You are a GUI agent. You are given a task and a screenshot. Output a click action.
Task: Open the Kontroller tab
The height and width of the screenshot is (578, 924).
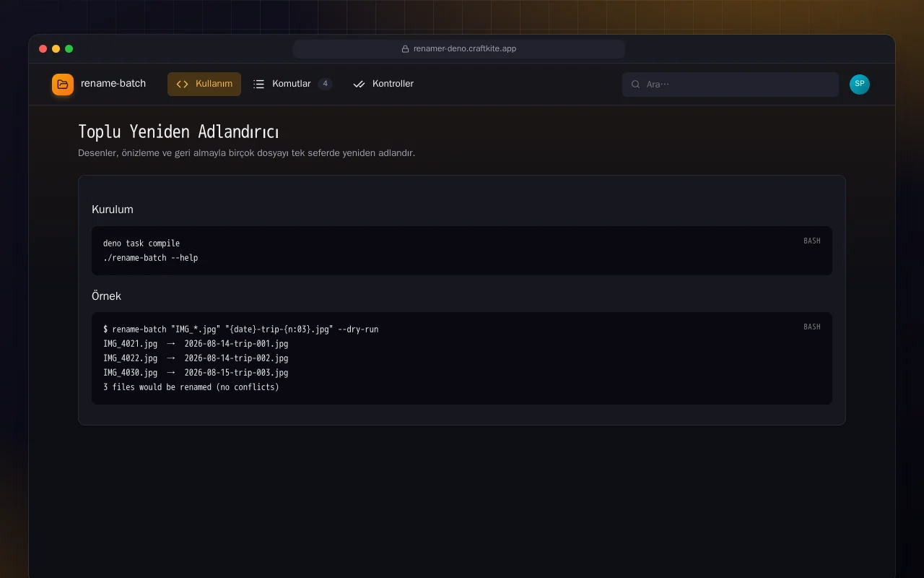coord(383,84)
